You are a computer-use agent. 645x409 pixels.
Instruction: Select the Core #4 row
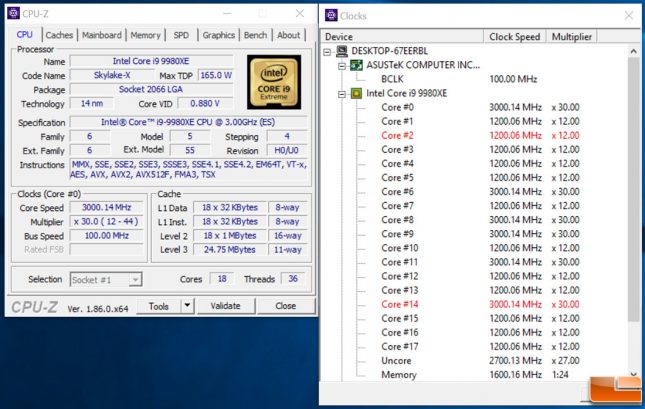(x=480, y=163)
